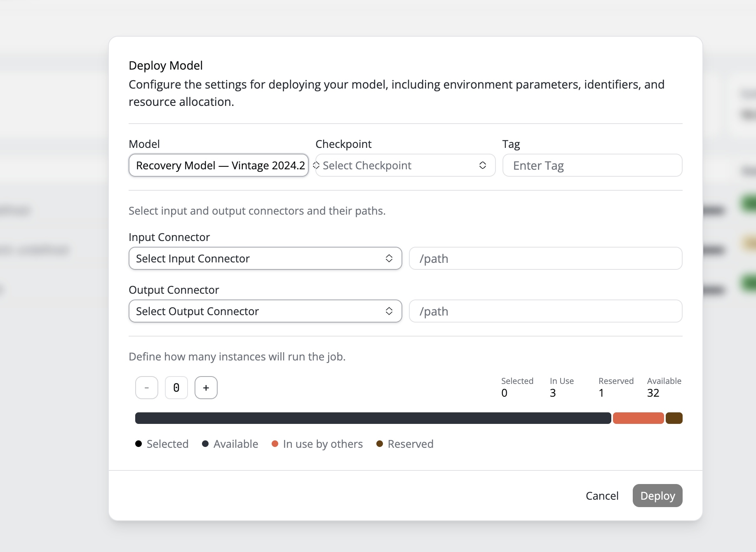The image size is (756, 552).
Task: Click the Available legend dot
Action: [205, 444]
